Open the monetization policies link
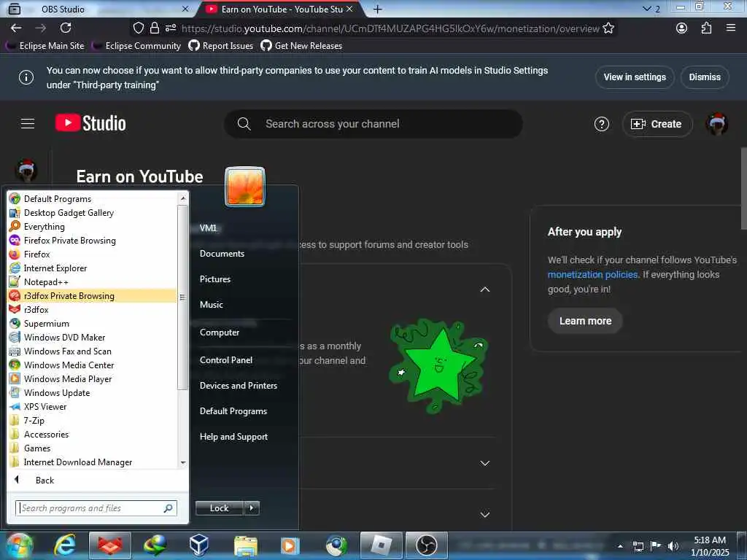Screen dimensions: 747x560 [592, 275]
